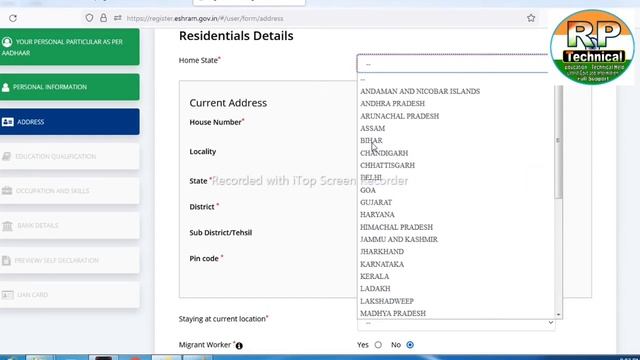Reload the page with the refresh icon
Image resolution: width=640 pixels, height=360 pixels.
pos(13,18)
